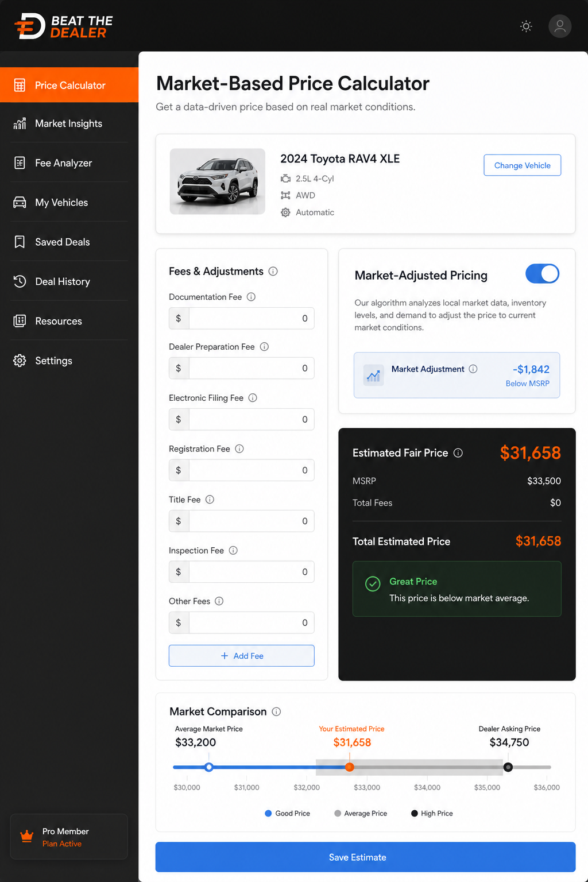Click the Resources icon in sidebar

pos(20,321)
